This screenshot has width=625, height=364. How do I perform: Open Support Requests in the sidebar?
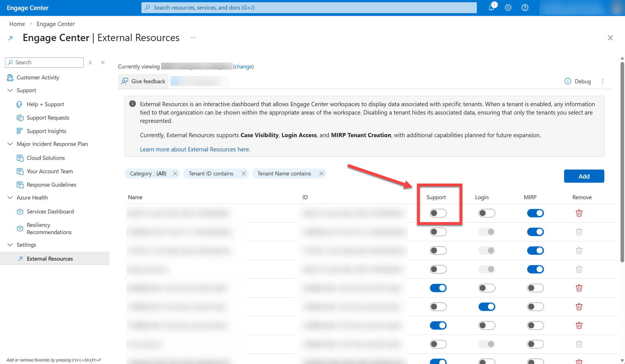click(48, 118)
